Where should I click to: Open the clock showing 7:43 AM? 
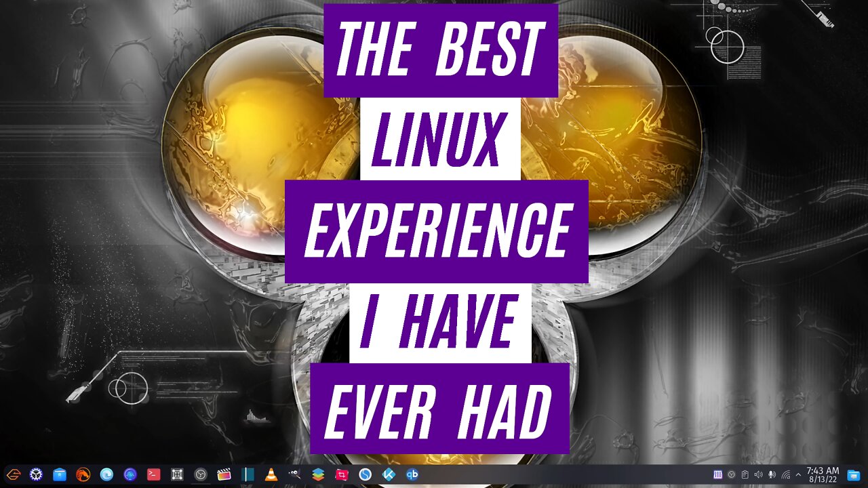(x=823, y=474)
